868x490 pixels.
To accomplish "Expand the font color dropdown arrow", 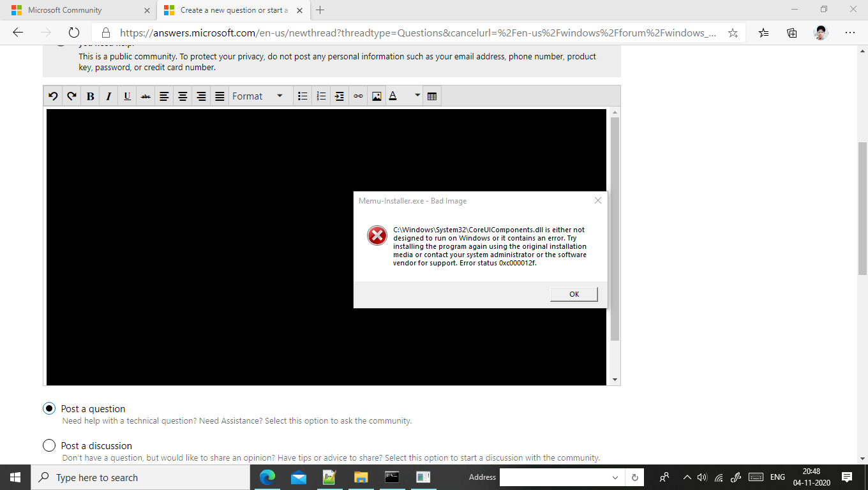I will click(x=417, y=96).
